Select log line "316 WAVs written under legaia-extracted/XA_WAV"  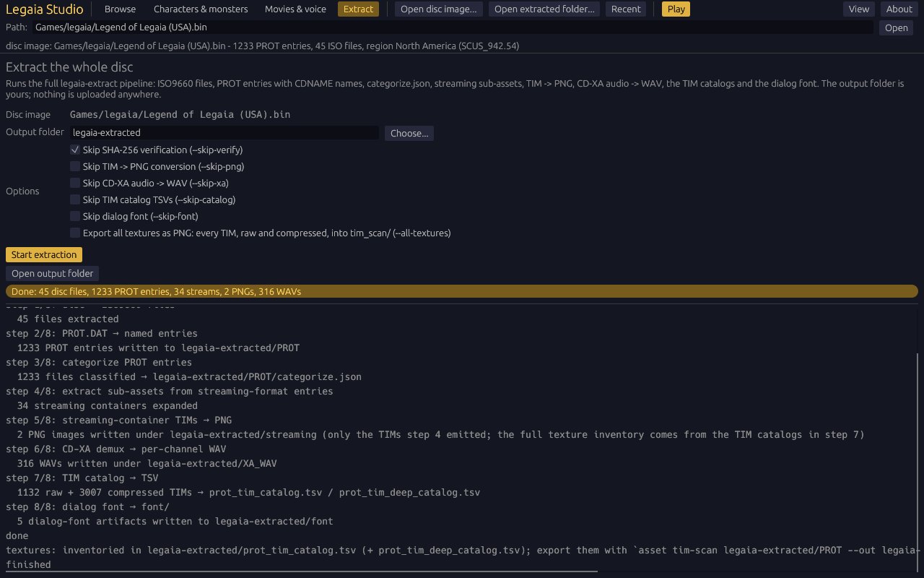point(147,464)
